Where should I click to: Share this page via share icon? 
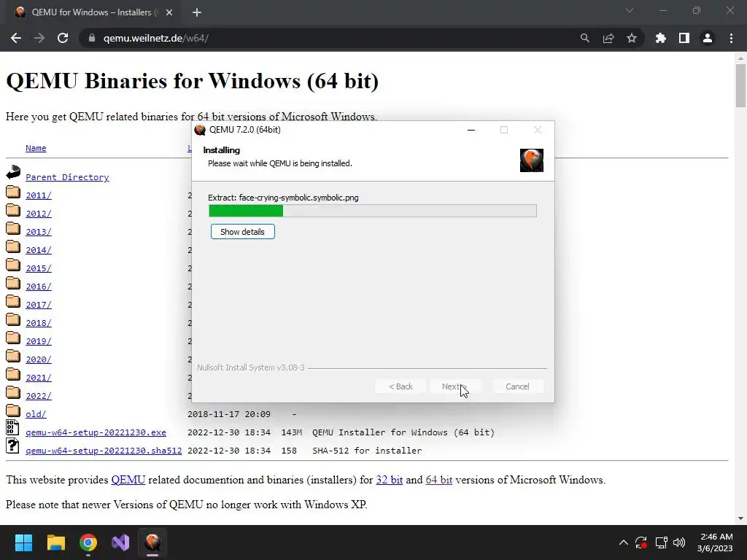[608, 38]
